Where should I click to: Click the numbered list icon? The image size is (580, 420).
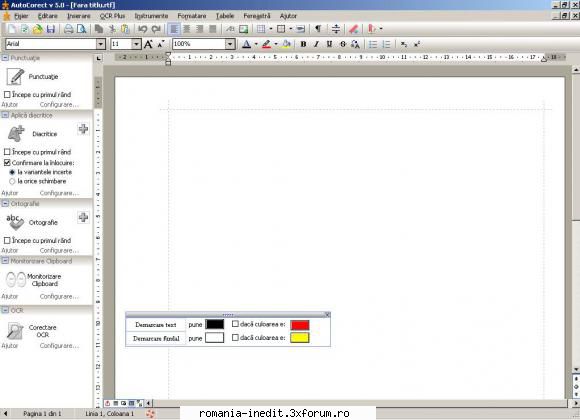(386, 44)
